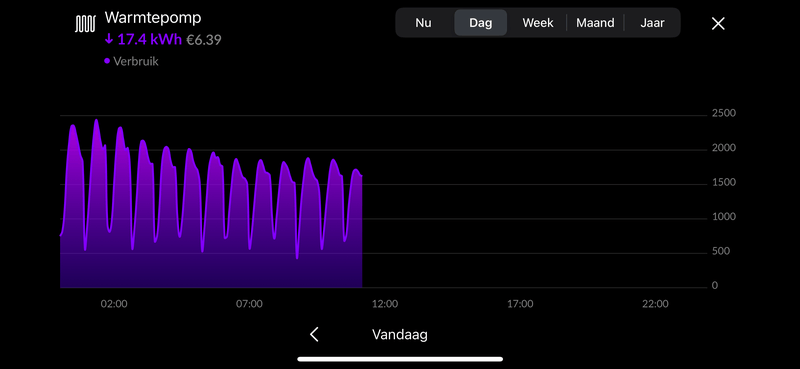This screenshot has width=800, height=369.
Task: Click the 2500 y-axis label
Action: click(x=724, y=113)
